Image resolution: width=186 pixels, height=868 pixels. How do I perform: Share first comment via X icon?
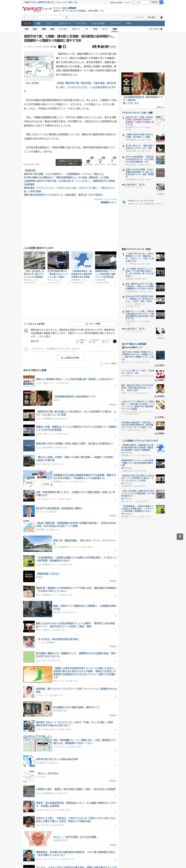point(114,341)
